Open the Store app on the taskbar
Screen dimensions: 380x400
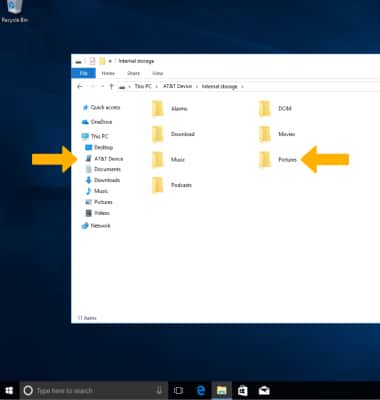[243, 390]
